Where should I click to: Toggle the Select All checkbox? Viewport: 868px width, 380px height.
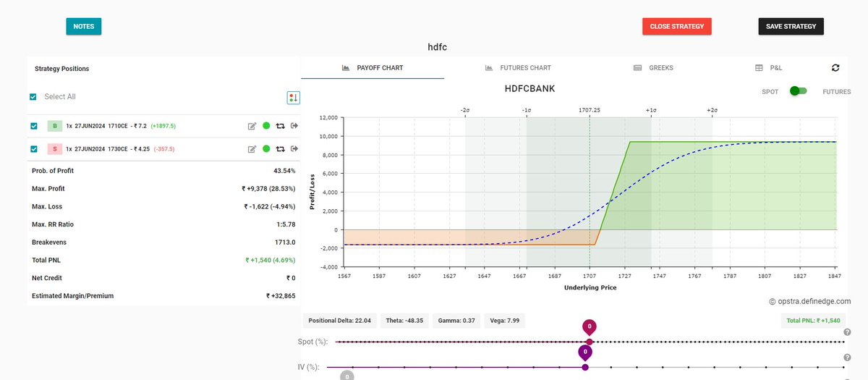tap(33, 97)
